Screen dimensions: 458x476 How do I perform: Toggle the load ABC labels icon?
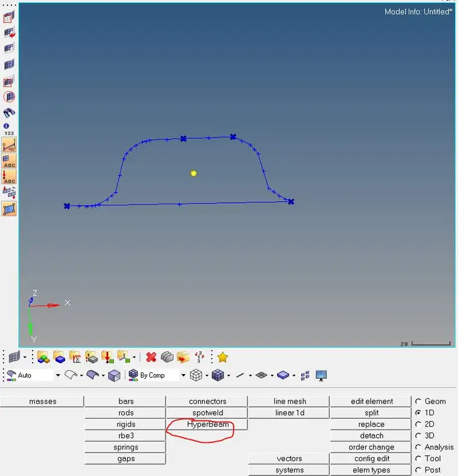9,177
